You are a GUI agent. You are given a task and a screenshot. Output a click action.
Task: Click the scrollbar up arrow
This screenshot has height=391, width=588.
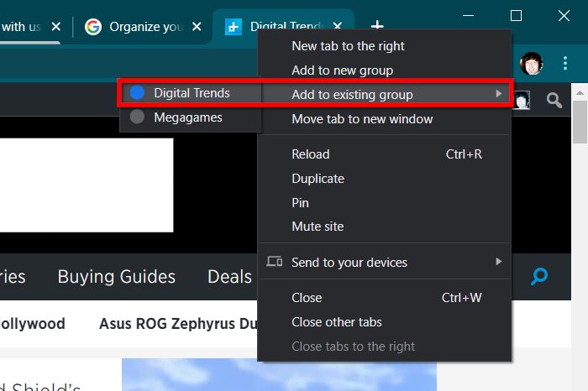pyautogui.click(x=580, y=92)
